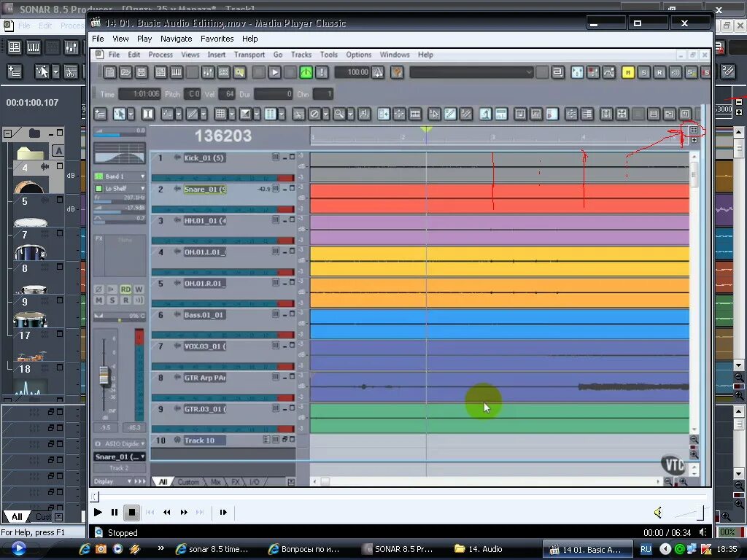This screenshot has width=747, height=560.
Task: Click Play in Media Player Classic controls
Action: [x=98, y=513]
